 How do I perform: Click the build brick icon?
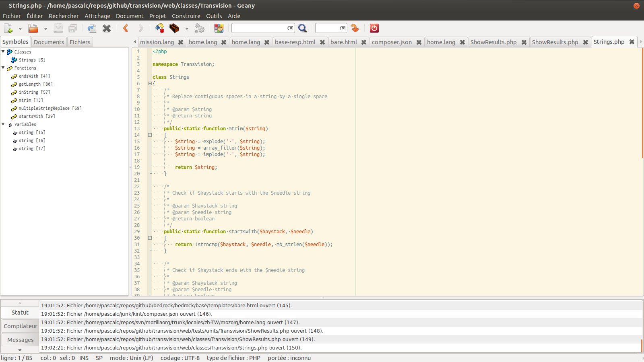click(174, 28)
